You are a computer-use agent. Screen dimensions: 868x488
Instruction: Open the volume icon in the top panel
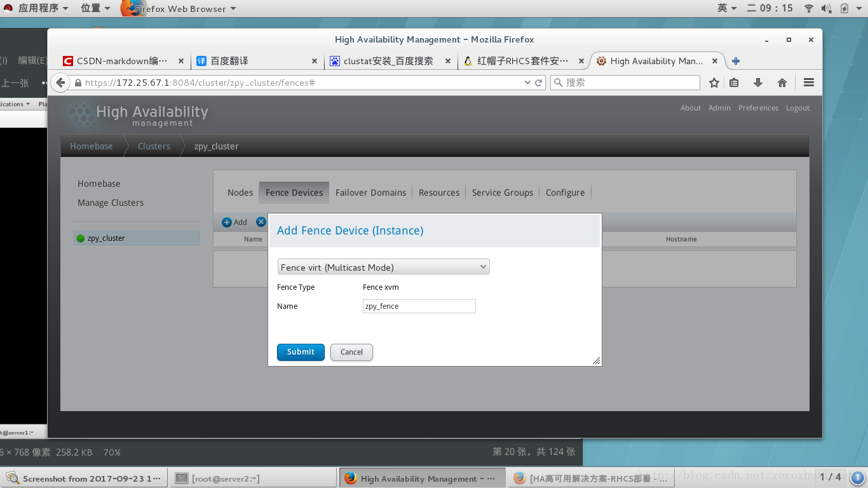click(x=826, y=8)
